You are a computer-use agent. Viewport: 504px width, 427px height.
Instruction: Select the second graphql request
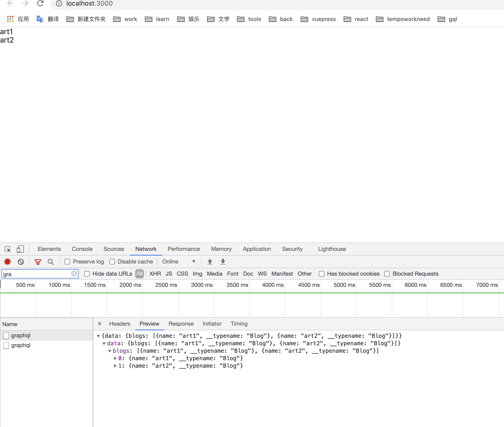(21, 345)
